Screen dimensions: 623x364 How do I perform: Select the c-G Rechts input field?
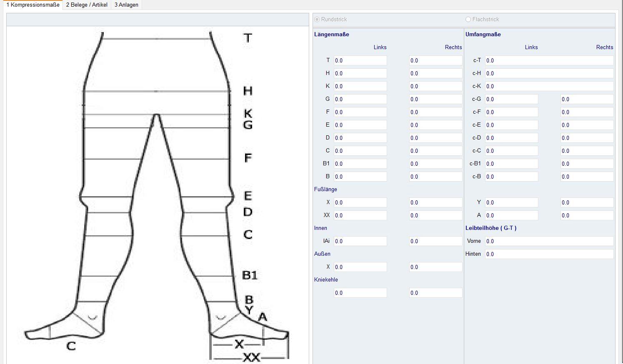(587, 100)
